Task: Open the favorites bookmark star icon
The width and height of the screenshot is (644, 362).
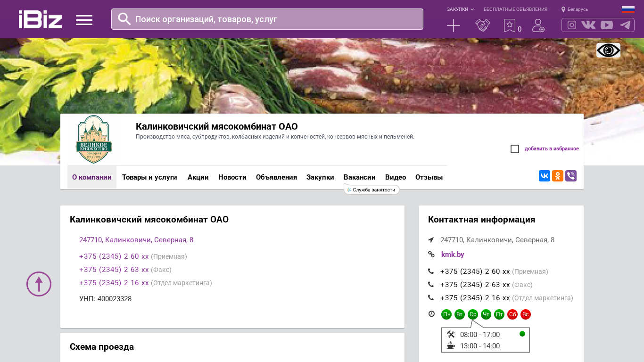Action: click(x=510, y=25)
